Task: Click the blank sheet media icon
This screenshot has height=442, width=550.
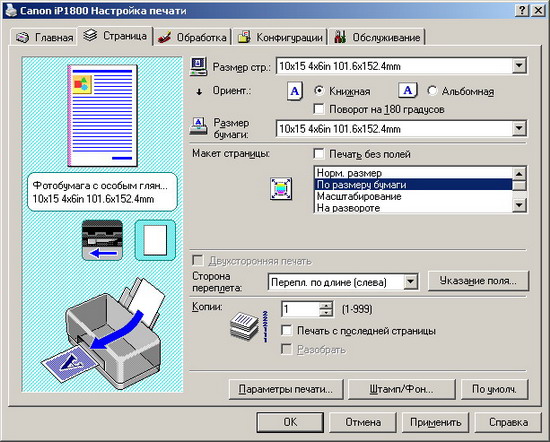Action: pos(155,240)
